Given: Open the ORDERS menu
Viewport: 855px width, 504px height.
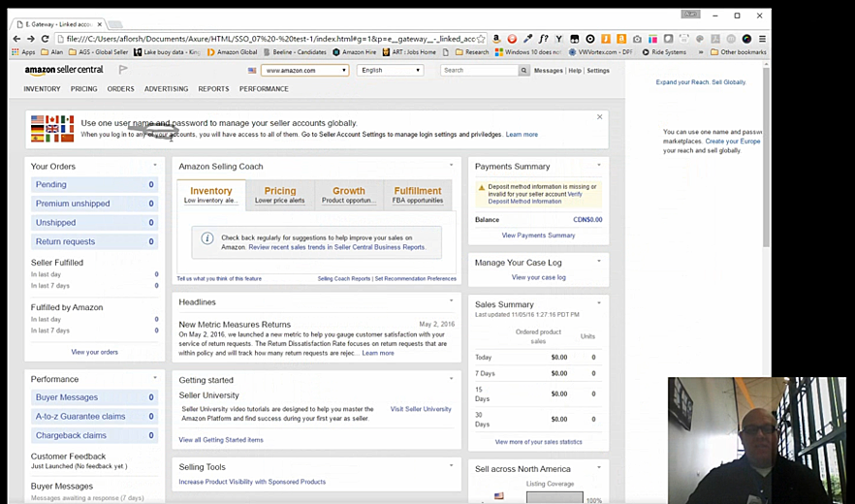Looking at the screenshot, I should (x=120, y=89).
